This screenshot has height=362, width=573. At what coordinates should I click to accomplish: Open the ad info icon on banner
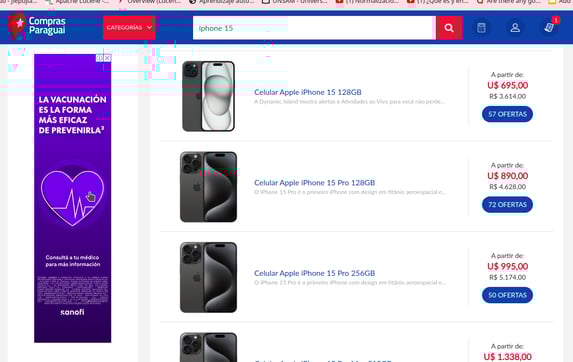coord(100,58)
